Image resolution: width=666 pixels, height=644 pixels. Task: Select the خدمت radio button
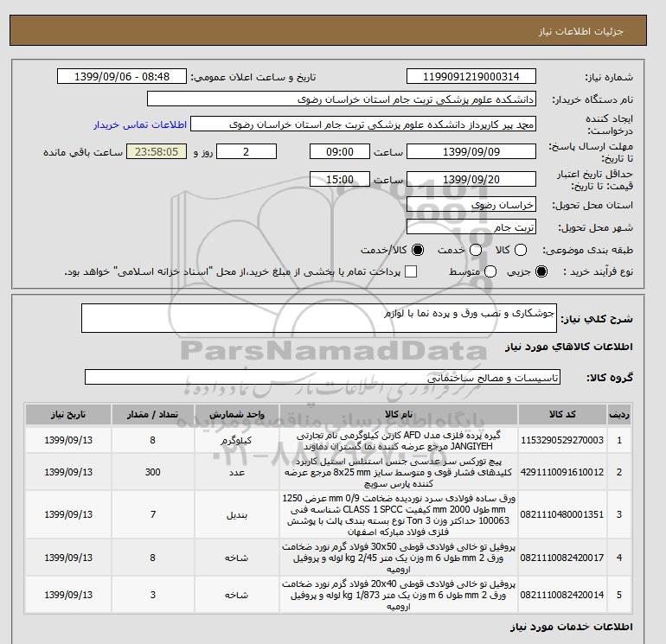(x=476, y=250)
